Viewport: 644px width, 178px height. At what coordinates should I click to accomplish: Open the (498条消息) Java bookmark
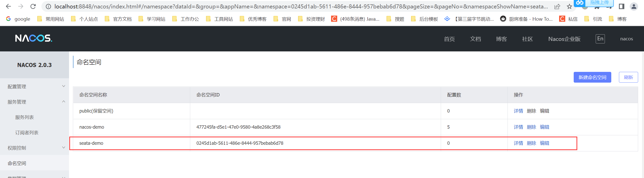click(355, 19)
